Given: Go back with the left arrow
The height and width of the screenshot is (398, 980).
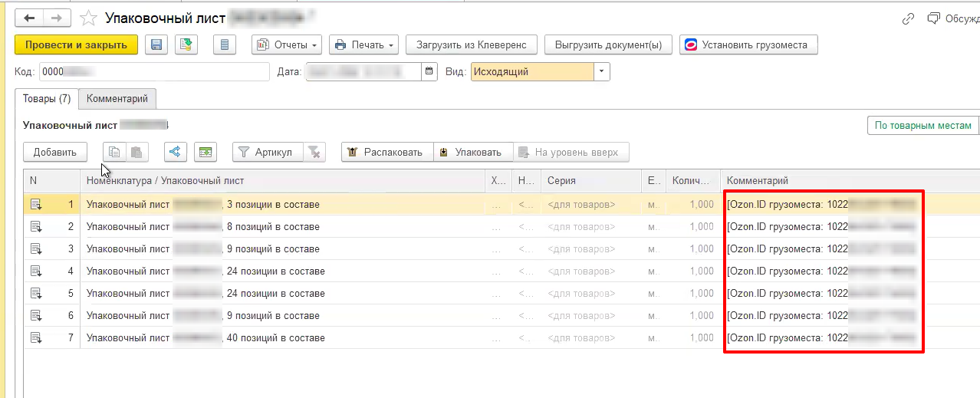Looking at the screenshot, I should [29, 17].
